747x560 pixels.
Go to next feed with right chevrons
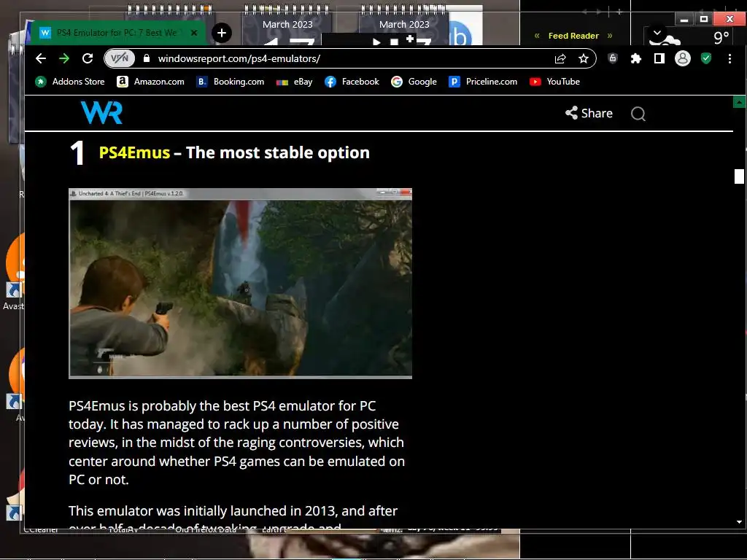(610, 36)
